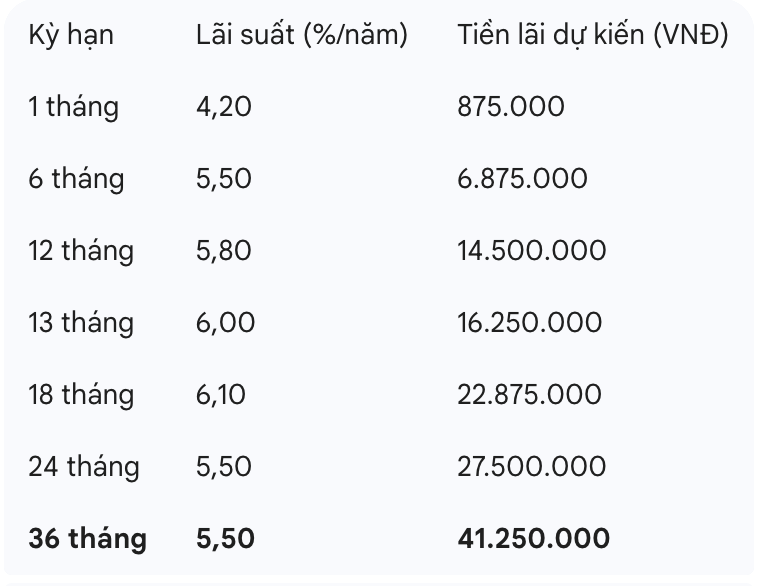The width and height of the screenshot is (764, 586).
Task: Click the 'Kỳ hạn' column header
Action: pyautogui.click(x=71, y=35)
